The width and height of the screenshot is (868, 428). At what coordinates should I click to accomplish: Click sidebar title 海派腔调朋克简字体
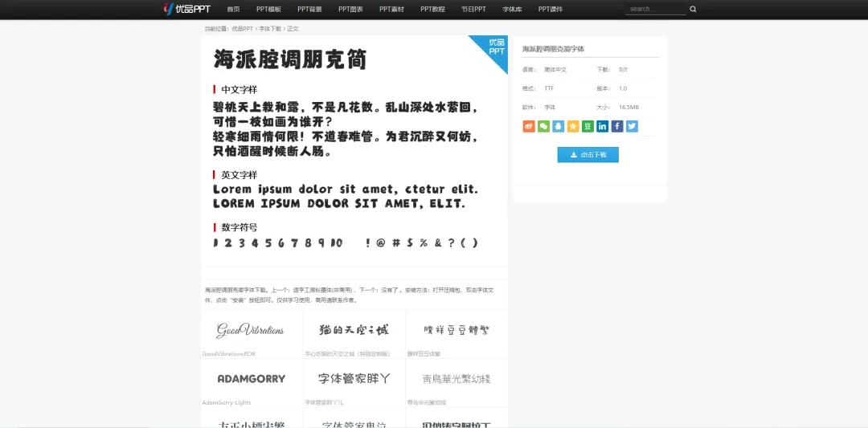point(553,49)
